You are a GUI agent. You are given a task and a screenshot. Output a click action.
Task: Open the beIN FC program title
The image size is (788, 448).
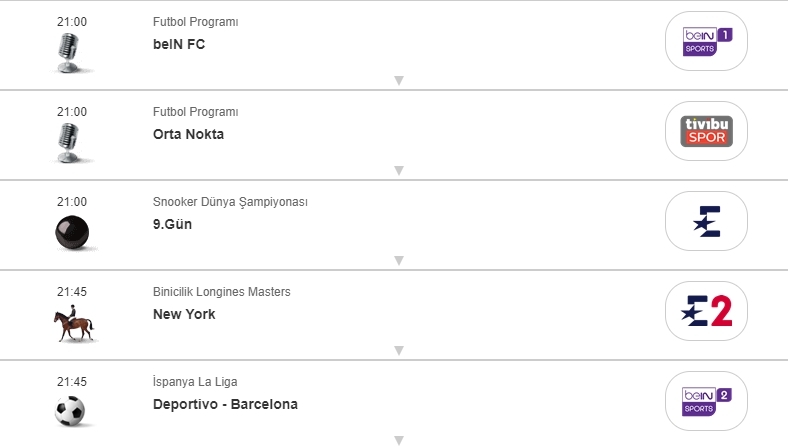(x=179, y=45)
